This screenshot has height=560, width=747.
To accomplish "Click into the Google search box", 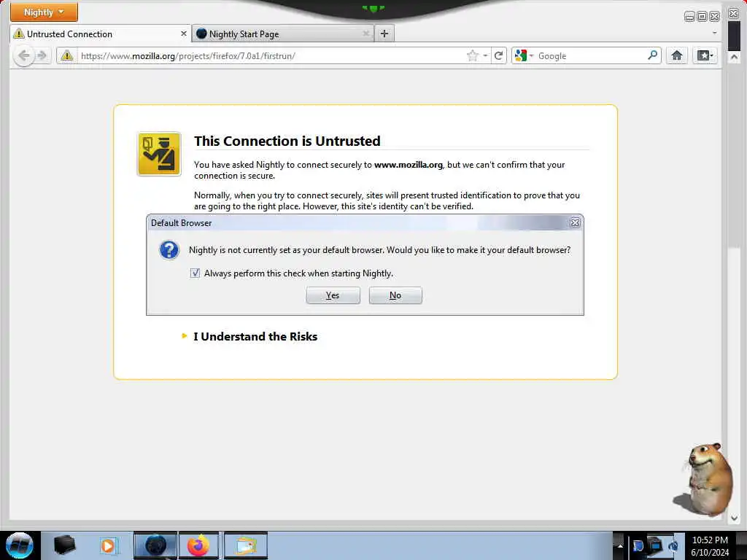I will point(591,55).
